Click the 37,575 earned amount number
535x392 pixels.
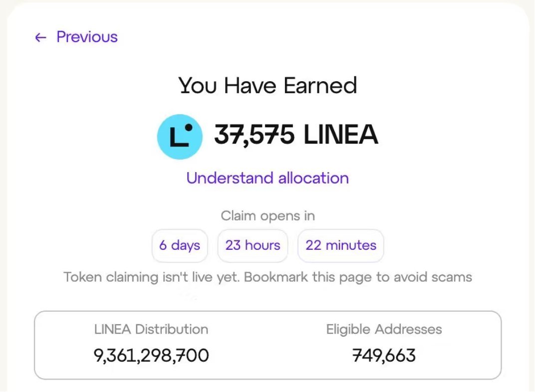click(x=254, y=135)
